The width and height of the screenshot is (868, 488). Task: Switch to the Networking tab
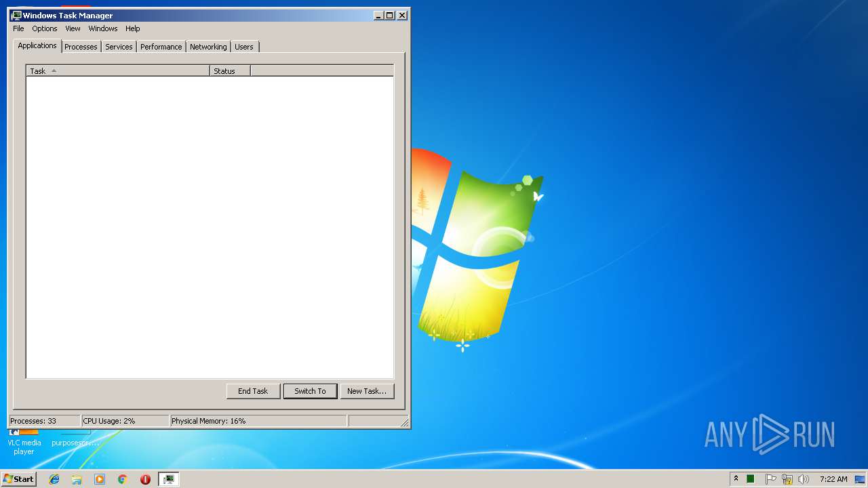tap(208, 47)
